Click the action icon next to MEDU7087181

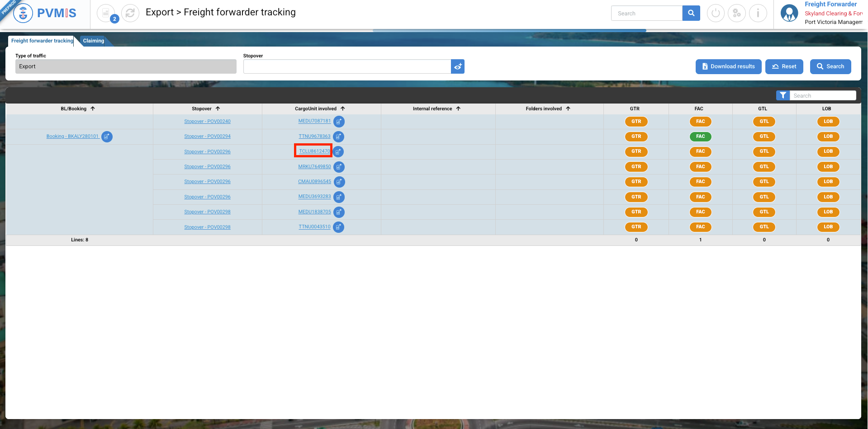pos(339,122)
